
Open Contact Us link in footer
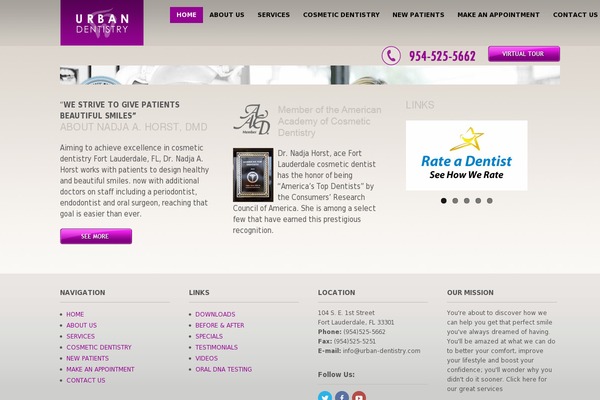tap(86, 380)
